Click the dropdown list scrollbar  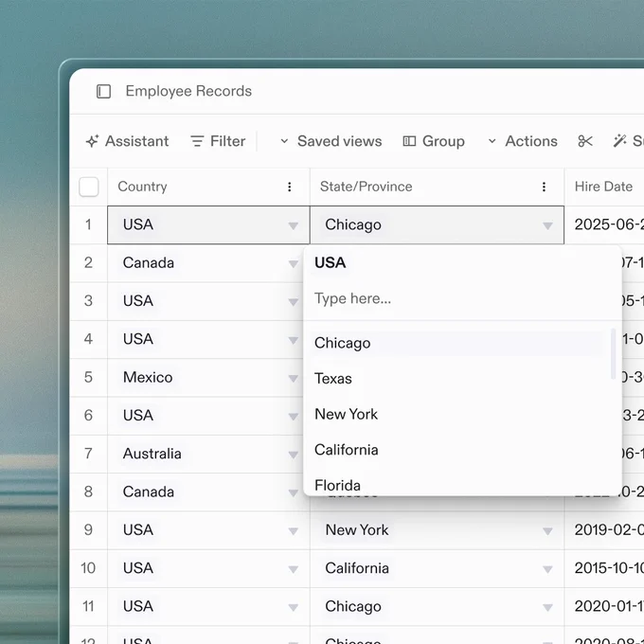613,353
